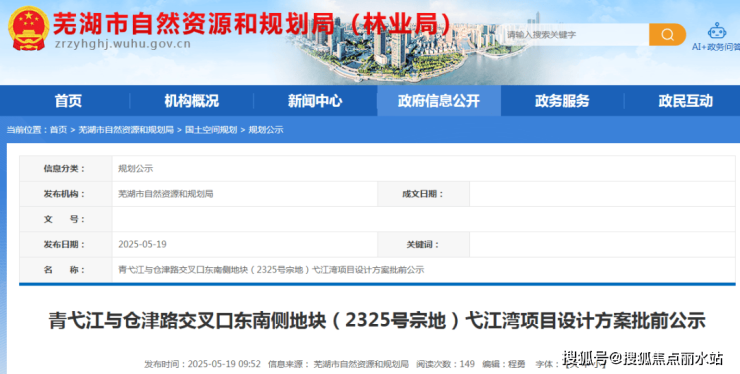The width and height of the screenshot is (740, 374).
Task: Click the orange search magnifier button
Action: [667, 34]
